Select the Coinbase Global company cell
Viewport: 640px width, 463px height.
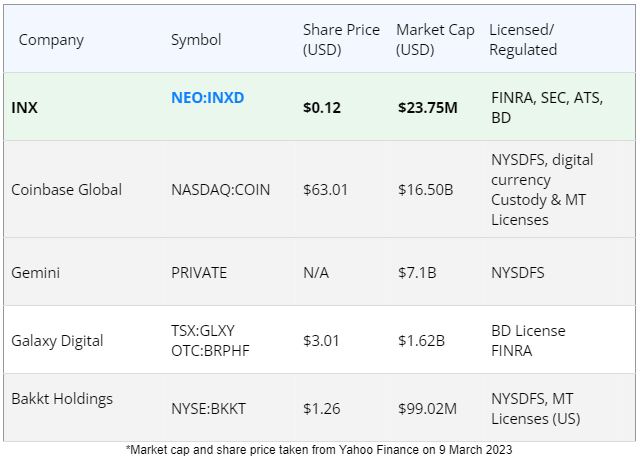[x=66, y=189]
